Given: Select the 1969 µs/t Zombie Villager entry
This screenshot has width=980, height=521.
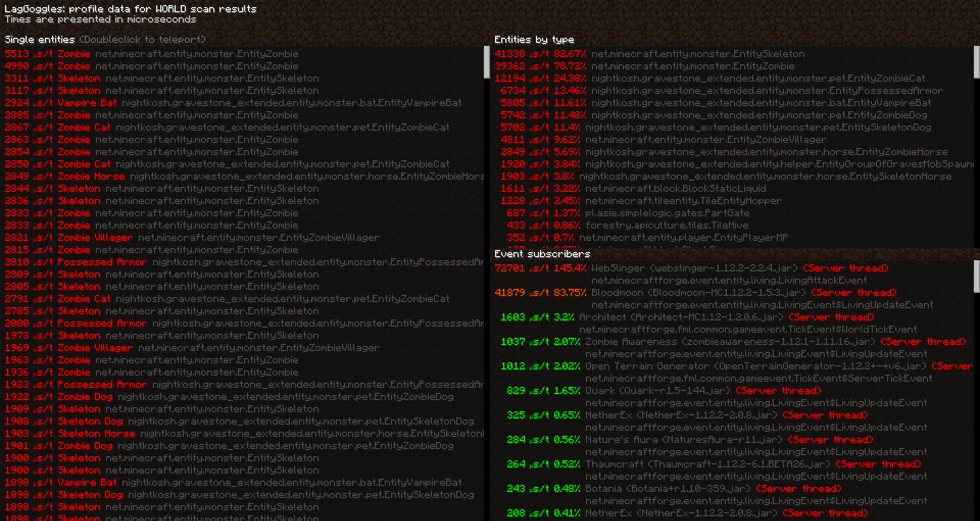Looking at the screenshot, I should pyautogui.click(x=192, y=348).
